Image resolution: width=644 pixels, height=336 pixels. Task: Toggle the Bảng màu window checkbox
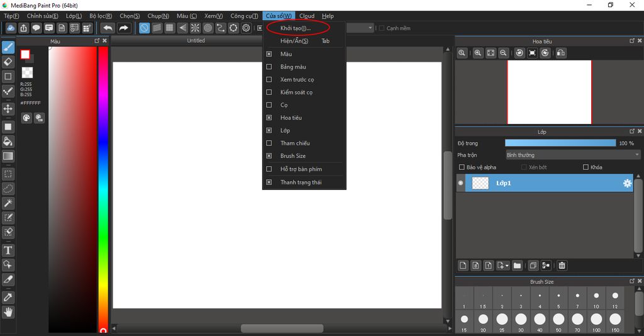tap(269, 67)
